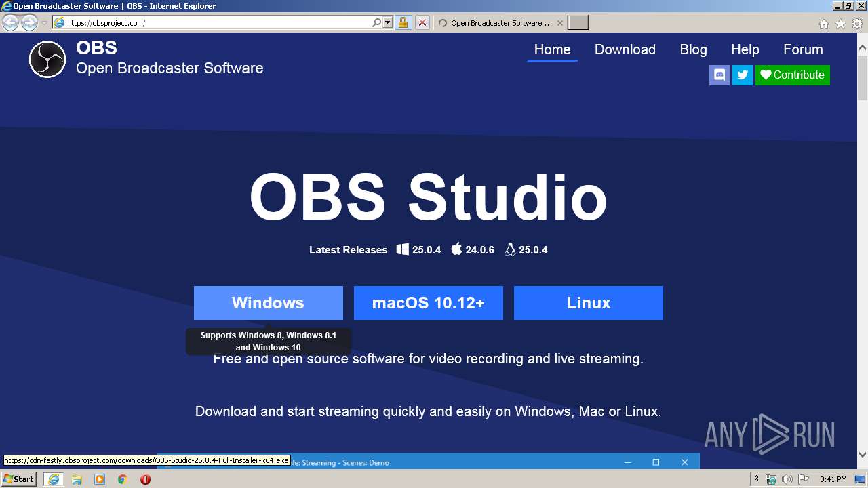The width and height of the screenshot is (868, 488).
Task: Maximize the embedded OBS preview window
Action: coord(656,462)
